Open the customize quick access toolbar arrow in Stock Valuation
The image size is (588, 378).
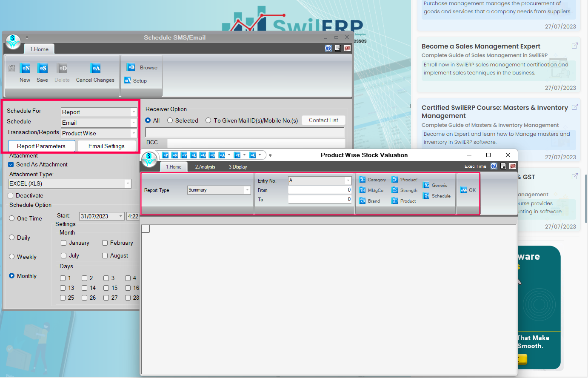pyautogui.click(x=270, y=155)
